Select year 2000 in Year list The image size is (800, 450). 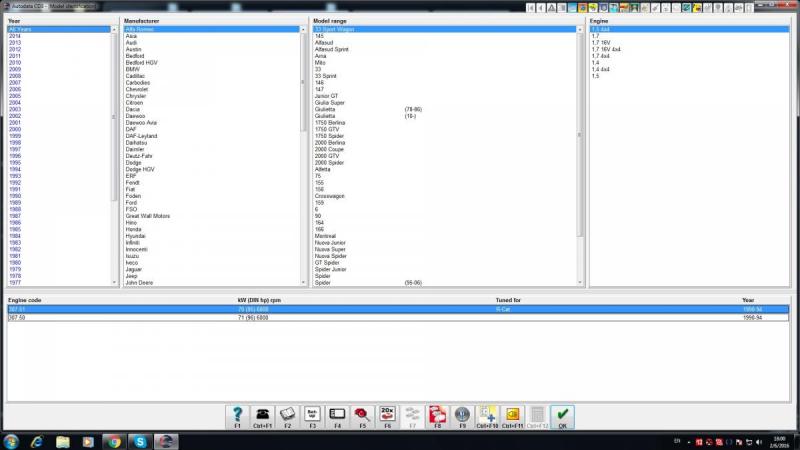click(15, 129)
